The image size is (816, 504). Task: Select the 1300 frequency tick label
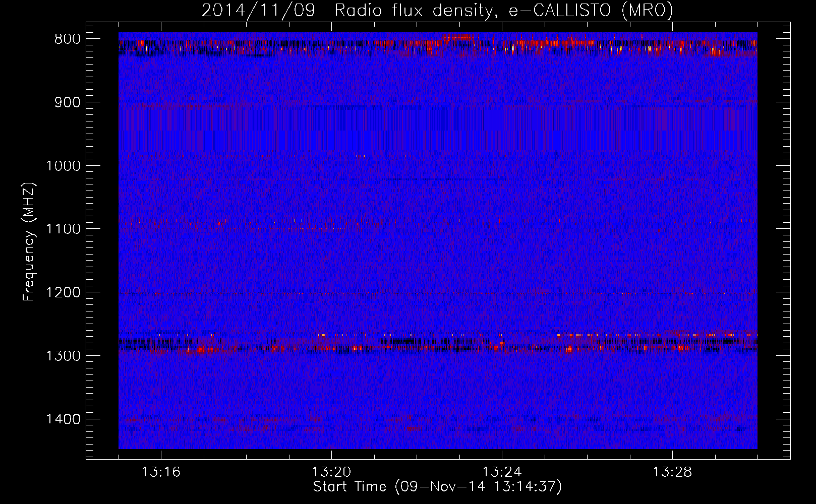coord(63,356)
